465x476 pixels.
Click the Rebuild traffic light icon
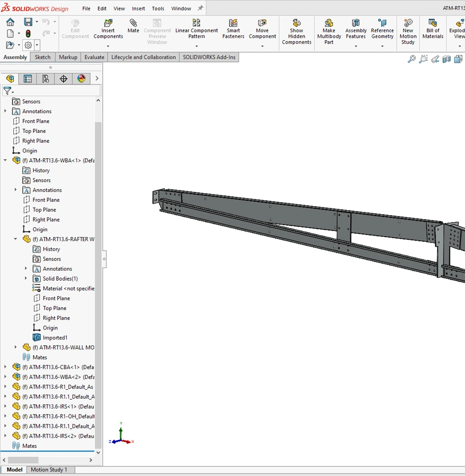[28, 33]
